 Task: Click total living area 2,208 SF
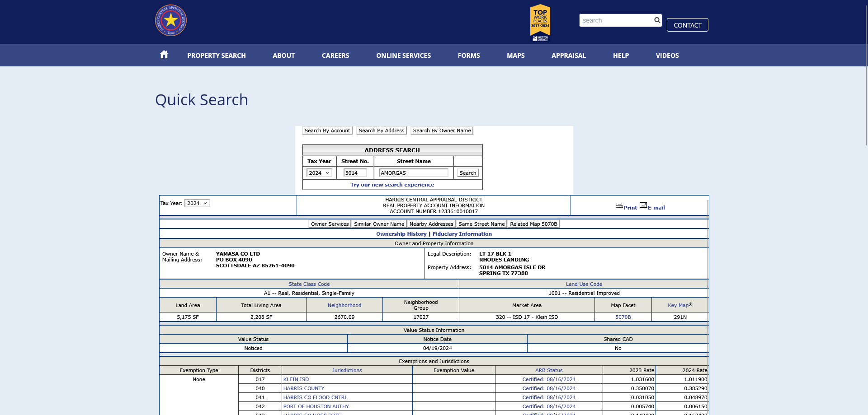(261, 317)
